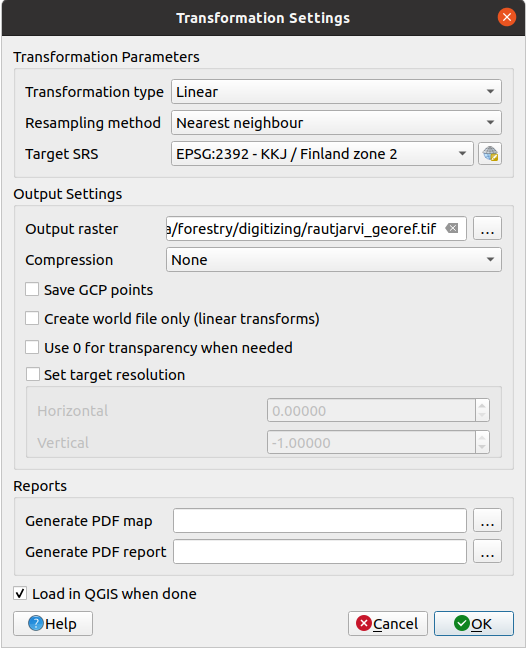Browse for the PDF map location
This screenshot has width=526, height=649.
coord(487,520)
